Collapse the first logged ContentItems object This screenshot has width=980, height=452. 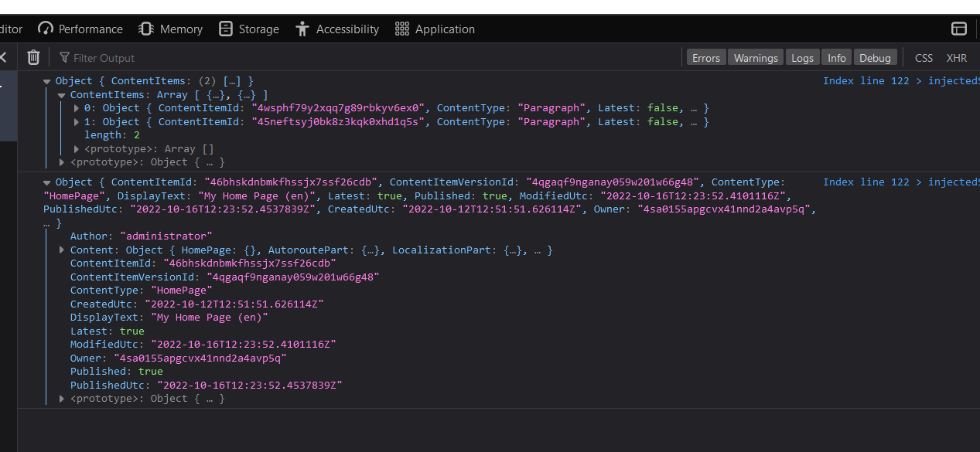pos(47,81)
